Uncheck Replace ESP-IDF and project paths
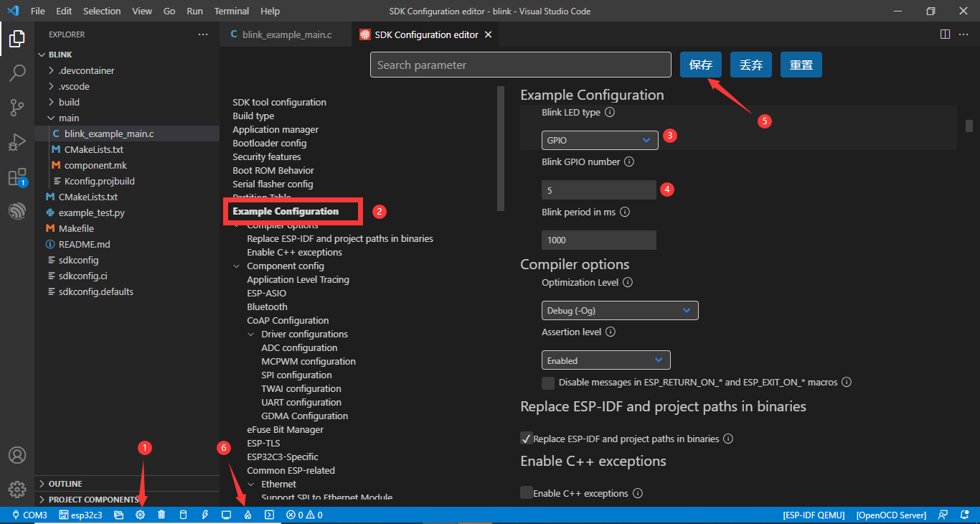The height and width of the screenshot is (524, 980). pos(526,438)
